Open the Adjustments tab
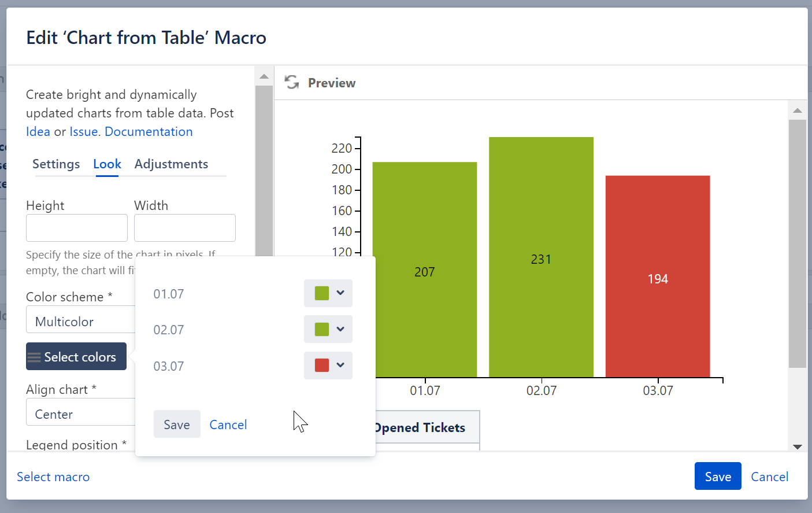This screenshot has width=812, height=513. pos(171,164)
